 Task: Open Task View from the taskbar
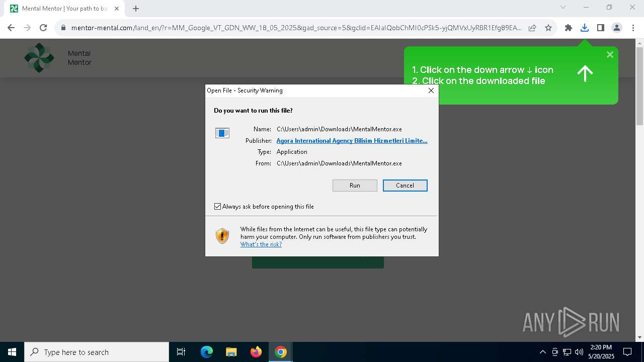(x=181, y=352)
